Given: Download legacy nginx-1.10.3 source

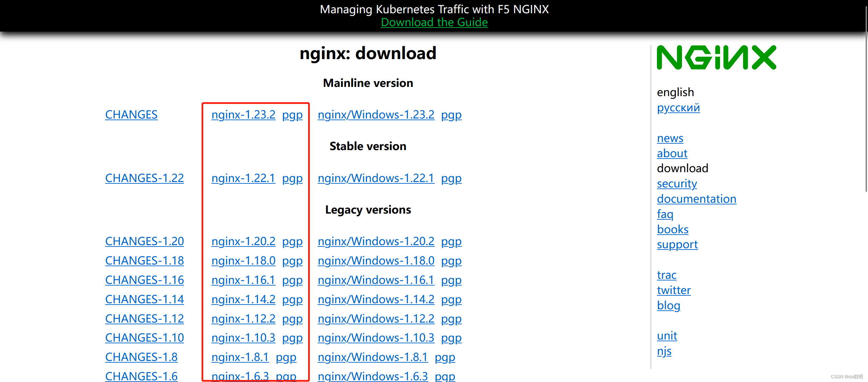Looking at the screenshot, I should [x=243, y=338].
